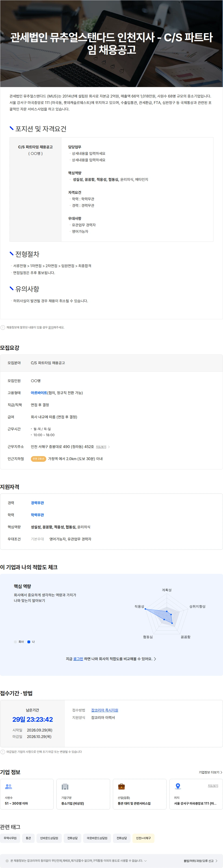Click the info icon beside 채용정보에 잘못된 내용이
Image resolution: width=223 pixels, height=868 pixels.
coord(3,327)
